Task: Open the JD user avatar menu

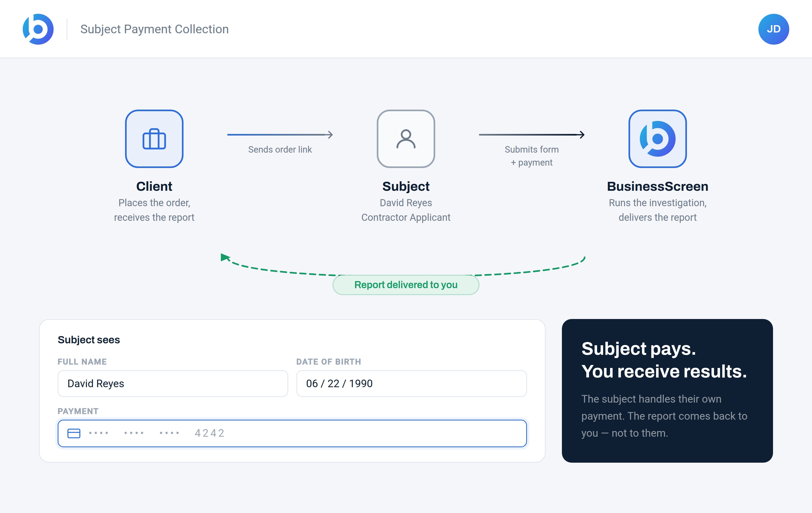Action: [774, 29]
